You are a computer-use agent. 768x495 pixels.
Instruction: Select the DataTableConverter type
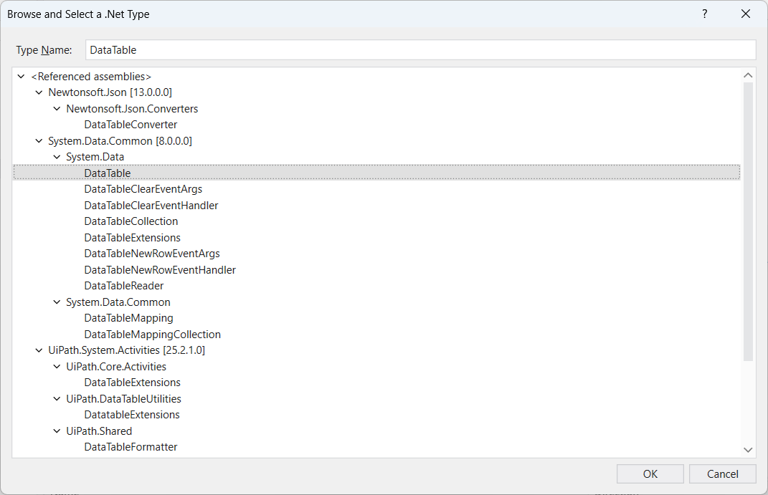(x=130, y=125)
